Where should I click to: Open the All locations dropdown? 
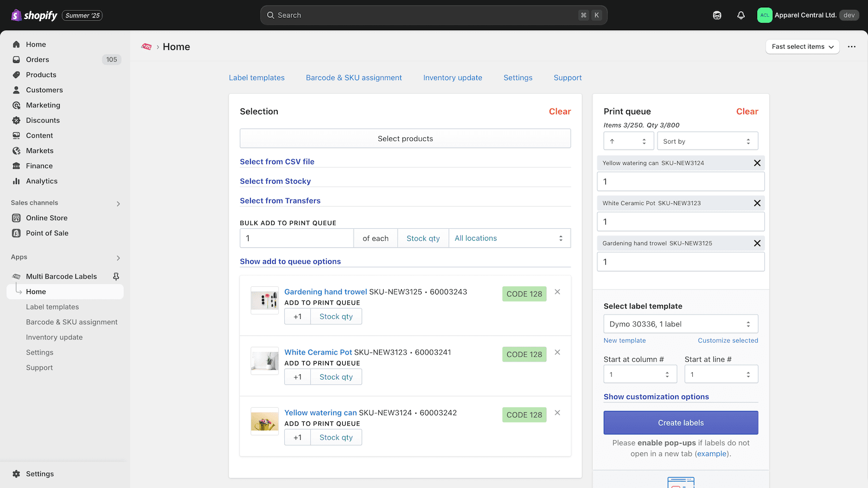[x=509, y=239]
